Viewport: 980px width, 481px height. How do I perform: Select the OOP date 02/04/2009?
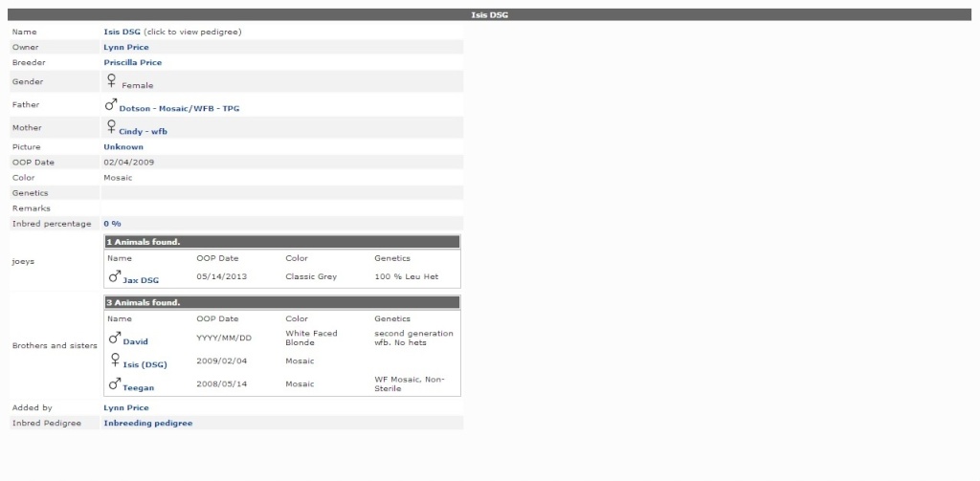point(129,163)
